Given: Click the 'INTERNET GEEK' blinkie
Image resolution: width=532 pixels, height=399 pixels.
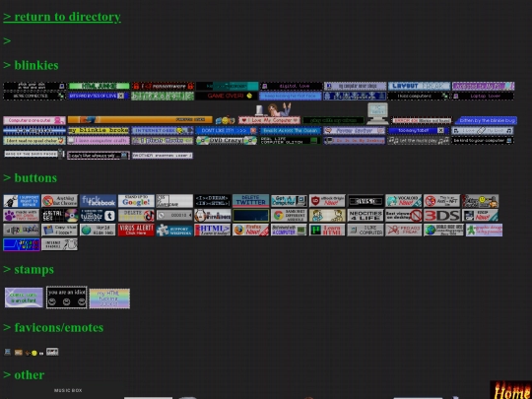Looking at the screenshot, I should click(x=163, y=131).
